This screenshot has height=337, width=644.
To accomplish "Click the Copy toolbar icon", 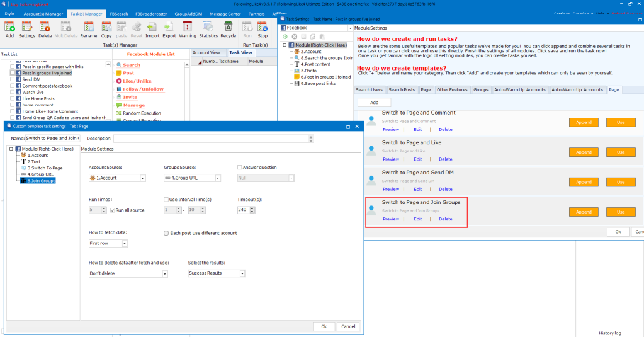I will 106,30.
